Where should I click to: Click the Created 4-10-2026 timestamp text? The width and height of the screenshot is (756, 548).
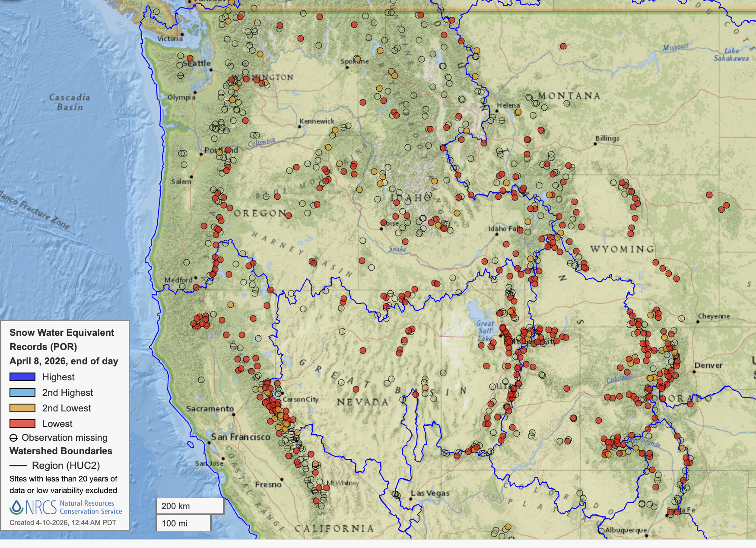[63, 523]
